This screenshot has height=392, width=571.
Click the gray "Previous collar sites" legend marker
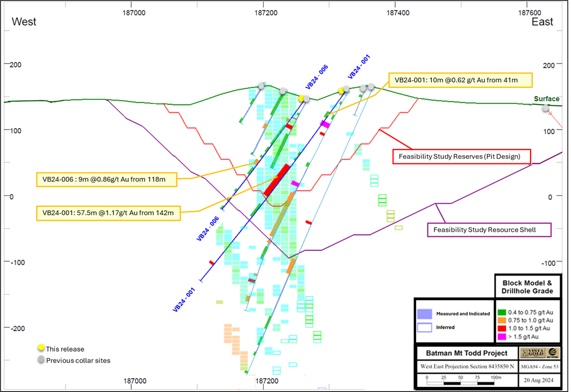pyautogui.click(x=41, y=360)
